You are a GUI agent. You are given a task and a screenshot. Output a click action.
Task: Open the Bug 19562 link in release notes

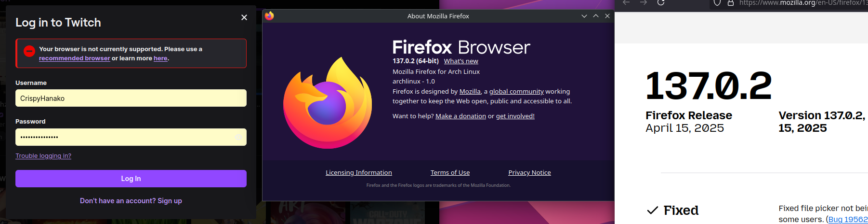click(848, 219)
